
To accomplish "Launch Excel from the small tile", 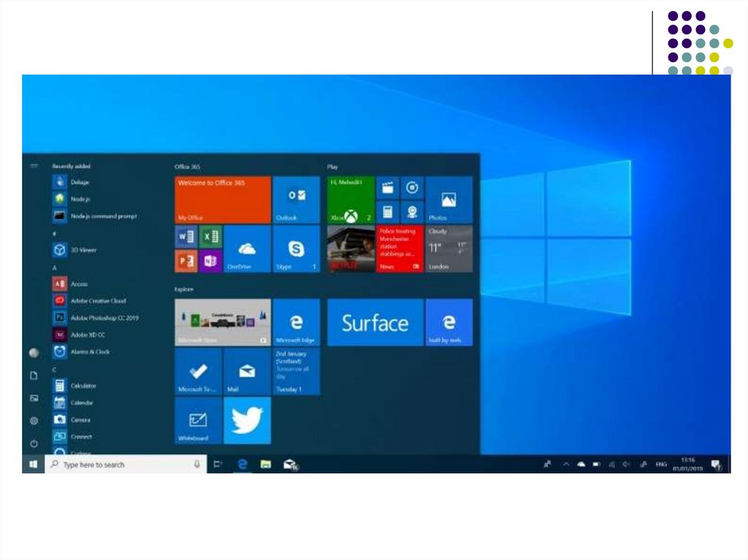I will [210, 237].
